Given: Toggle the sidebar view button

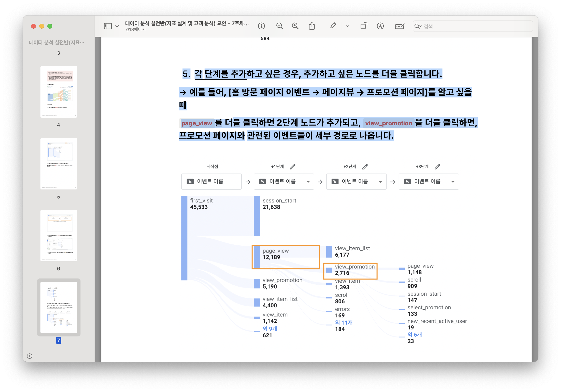Looking at the screenshot, I should pos(108,26).
